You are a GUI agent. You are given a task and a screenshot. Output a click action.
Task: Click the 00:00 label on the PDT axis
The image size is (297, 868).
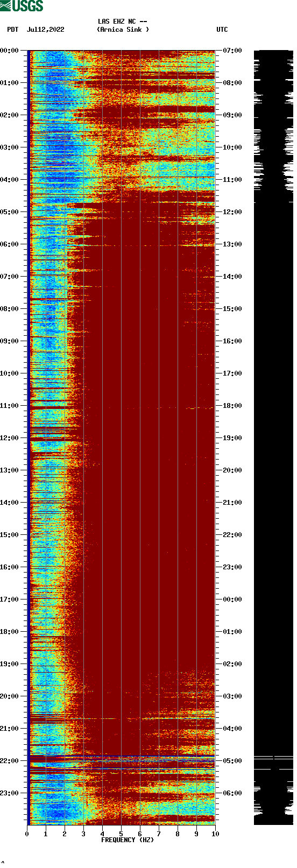[10, 51]
